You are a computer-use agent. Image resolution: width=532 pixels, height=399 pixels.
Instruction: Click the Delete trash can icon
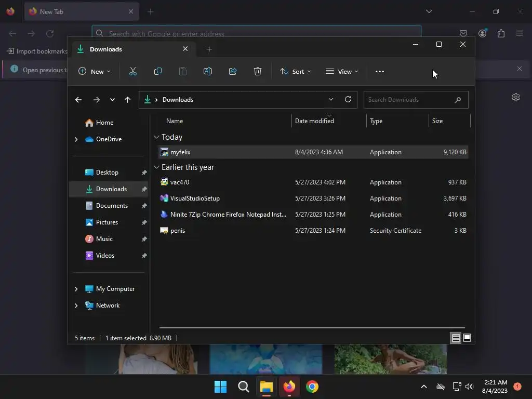pyautogui.click(x=258, y=71)
